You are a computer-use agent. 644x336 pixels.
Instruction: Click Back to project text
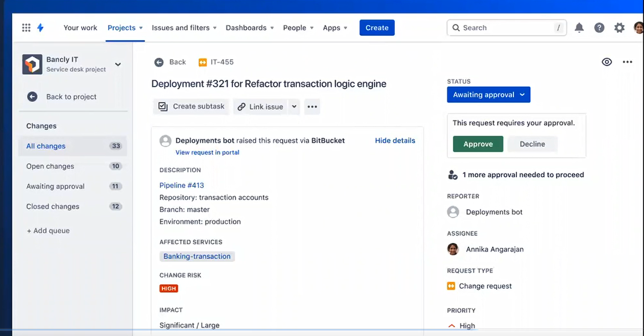tap(72, 97)
